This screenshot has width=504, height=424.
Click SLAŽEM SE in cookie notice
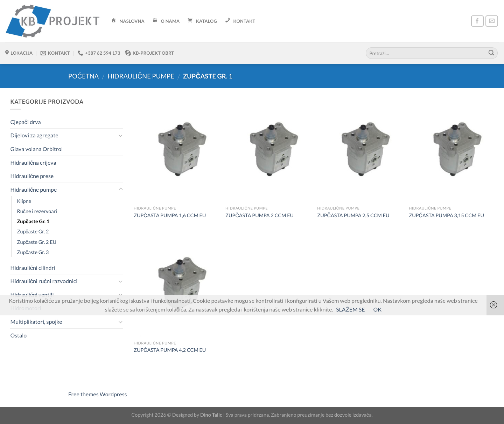coord(350,309)
